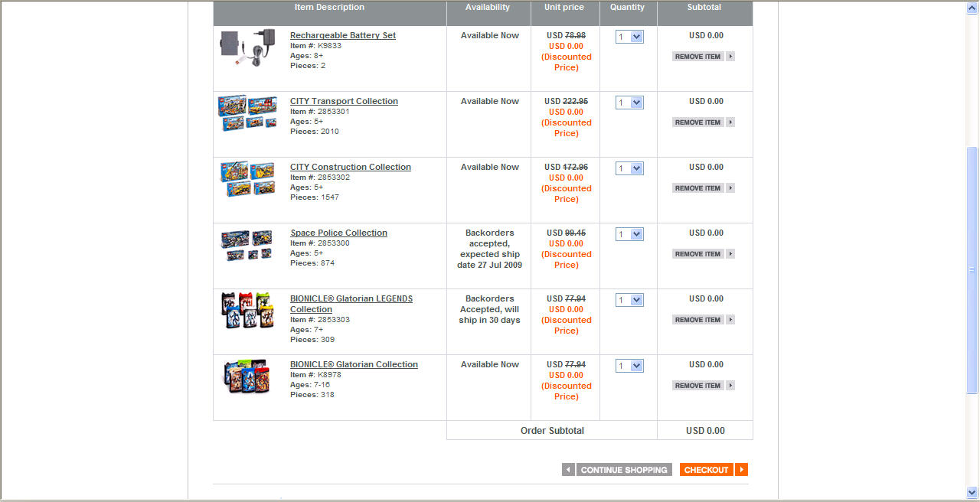The width and height of the screenshot is (980, 502).
Task: Open quantity dropdown for Glatorian LEGENDS Collection
Action: (x=629, y=300)
